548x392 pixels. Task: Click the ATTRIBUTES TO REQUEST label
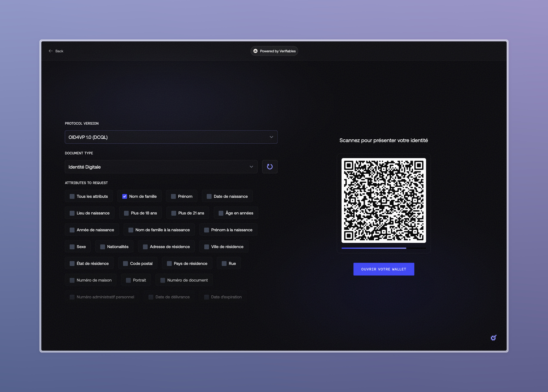pos(86,183)
